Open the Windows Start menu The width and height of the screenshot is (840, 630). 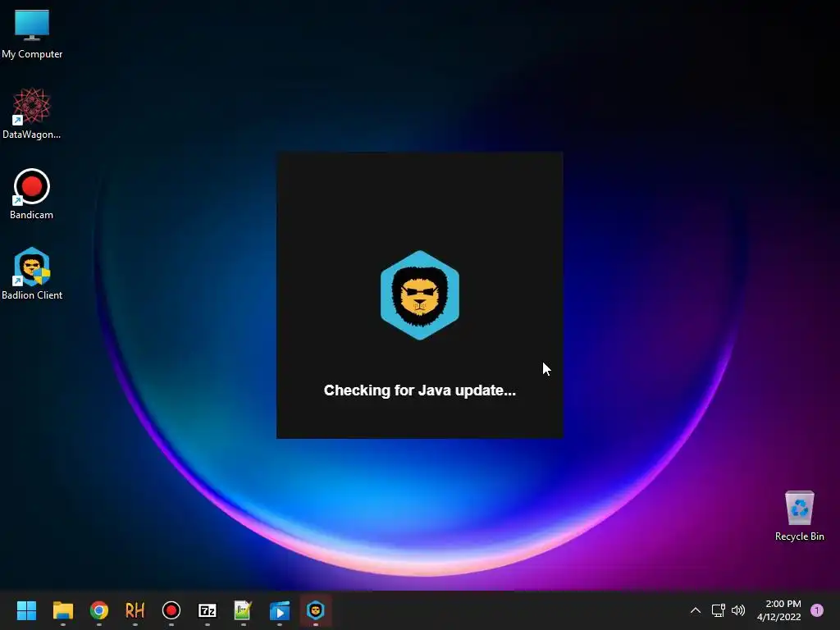click(26, 610)
